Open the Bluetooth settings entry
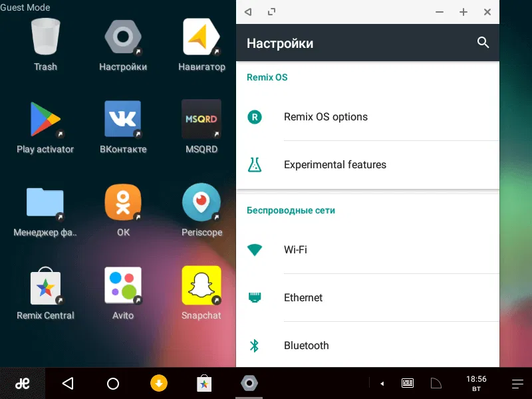The image size is (532, 399). tap(368, 345)
